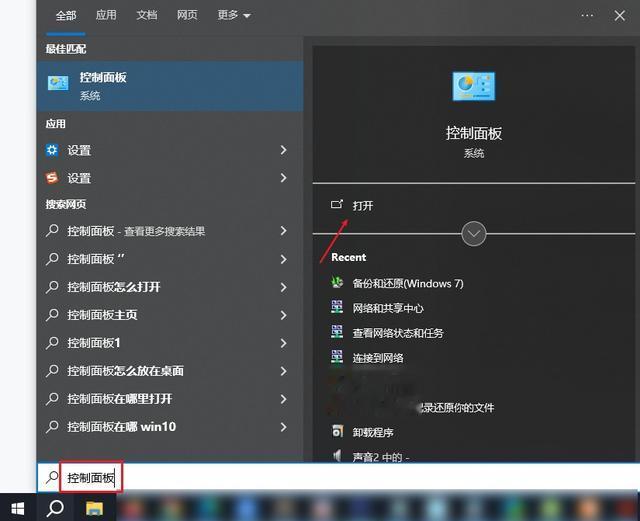The height and width of the screenshot is (521, 640).
Task: Open the three-dot options menu
Action: [587, 16]
